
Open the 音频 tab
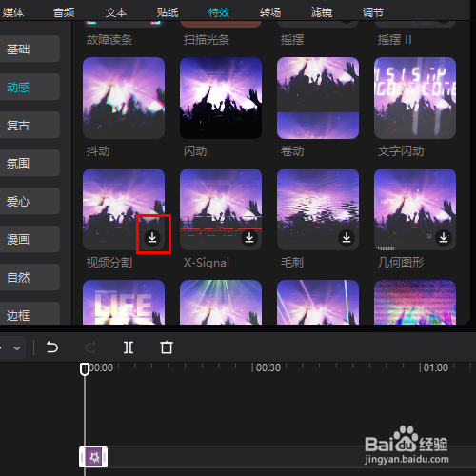pyautogui.click(x=64, y=12)
